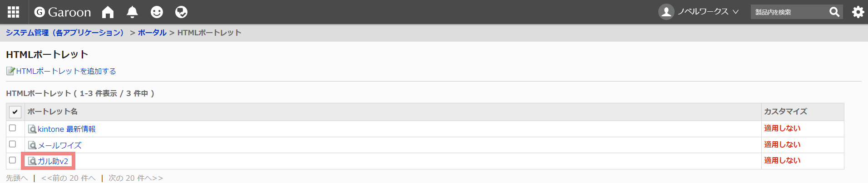Screen dimensions: 868x183
Task: Focus the 製品内を検索 search field
Action: [x=789, y=12]
